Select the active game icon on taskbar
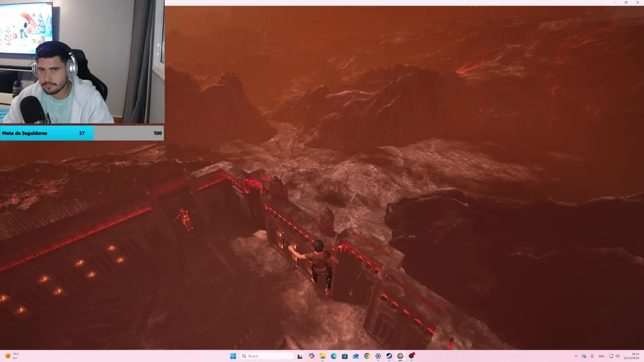Viewport: 644px width, 362px height. (400, 356)
